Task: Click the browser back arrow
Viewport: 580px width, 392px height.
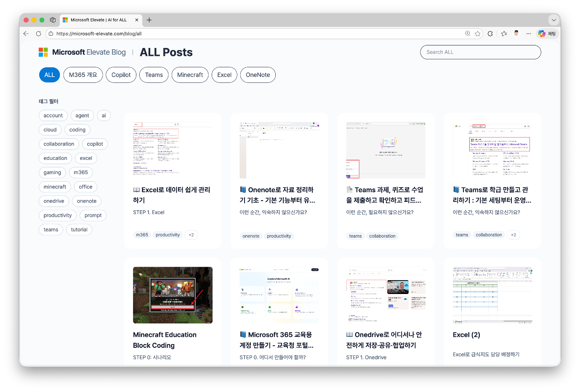Action: (26, 34)
